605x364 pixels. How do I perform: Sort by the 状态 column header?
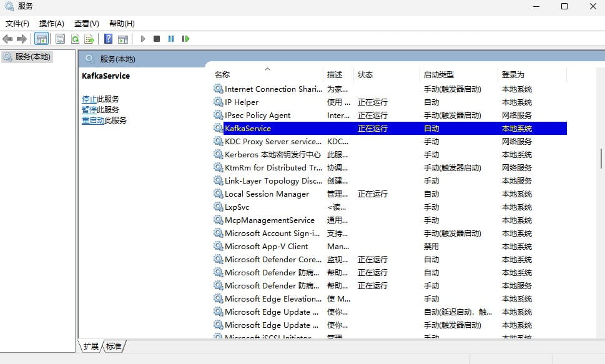(x=386, y=74)
